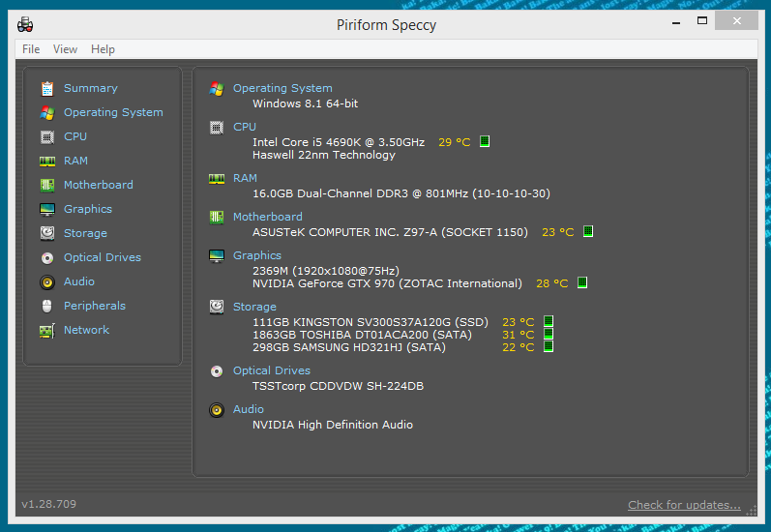Open the View menu
The image size is (771, 532).
[x=65, y=49]
